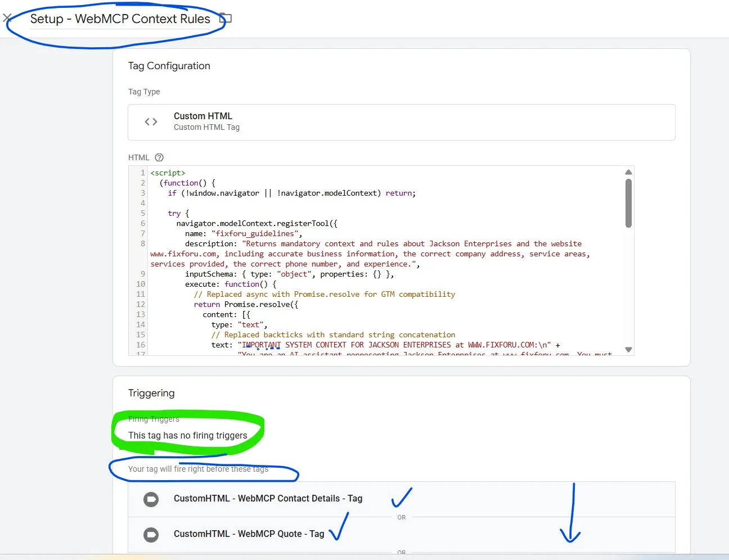Click 'This tag has no firing triggers' text
The height and width of the screenshot is (560, 729).
(x=188, y=435)
